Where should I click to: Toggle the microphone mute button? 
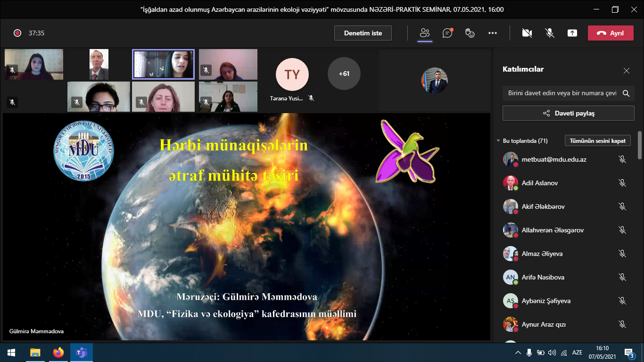(550, 33)
